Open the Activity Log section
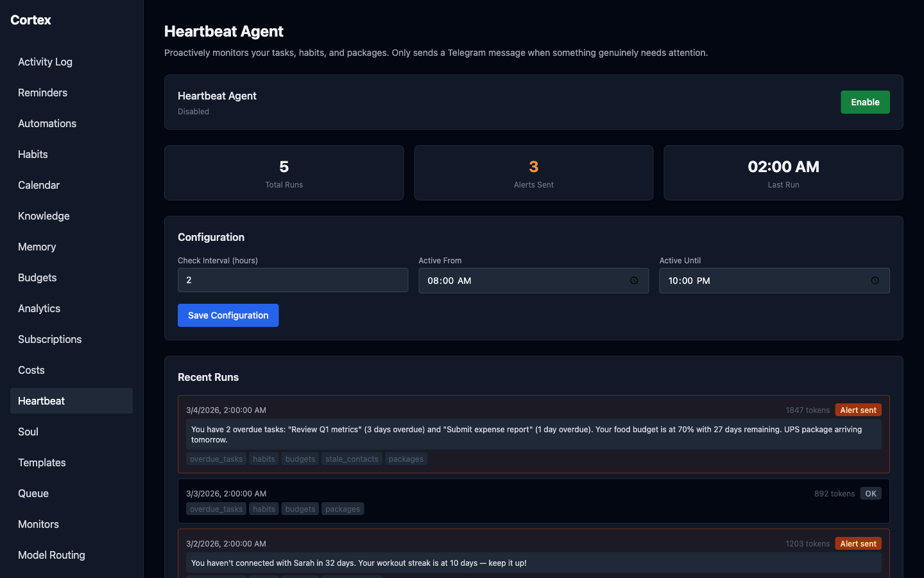924x578 pixels. [x=45, y=62]
